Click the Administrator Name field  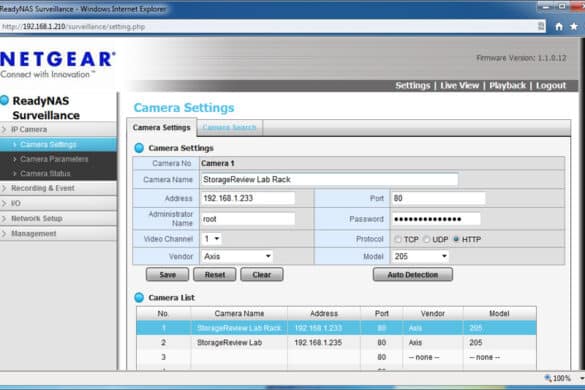248,219
